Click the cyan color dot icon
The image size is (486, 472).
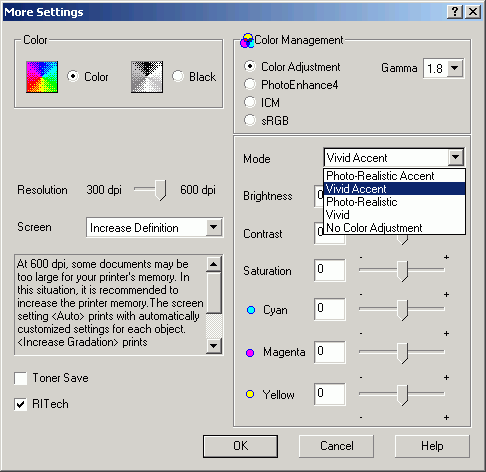click(251, 310)
